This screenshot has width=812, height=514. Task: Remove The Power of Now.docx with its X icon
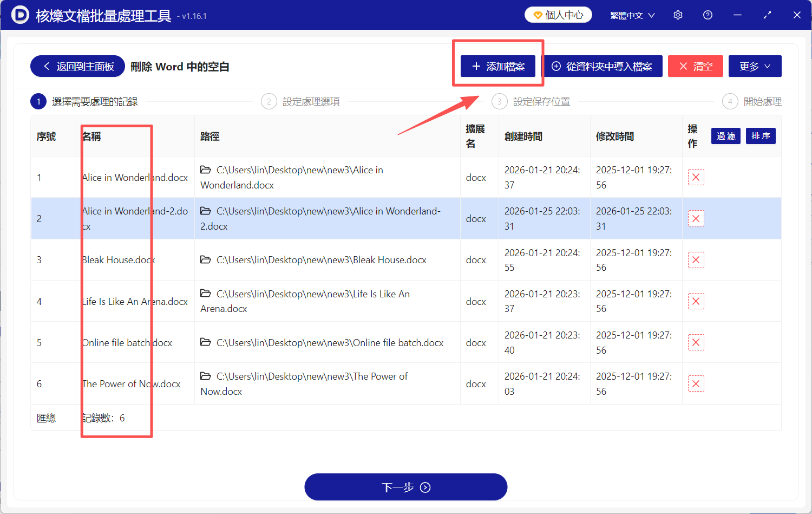point(696,383)
